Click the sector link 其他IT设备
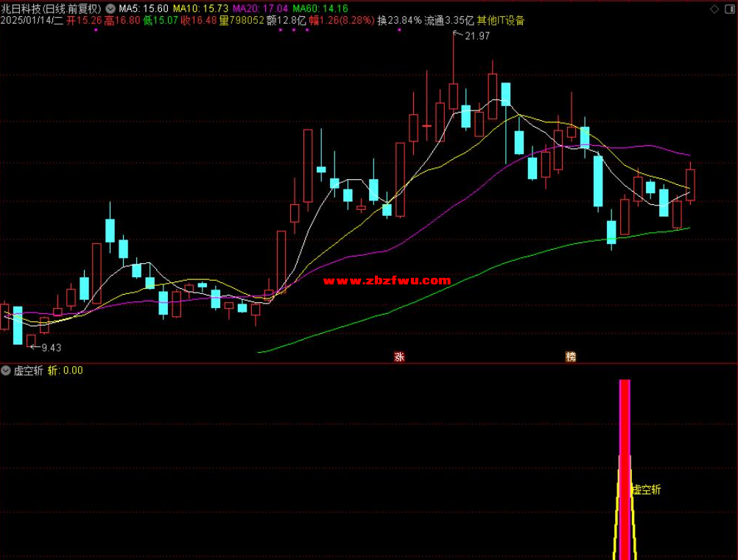The image size is (738, 560). [500, 21]
